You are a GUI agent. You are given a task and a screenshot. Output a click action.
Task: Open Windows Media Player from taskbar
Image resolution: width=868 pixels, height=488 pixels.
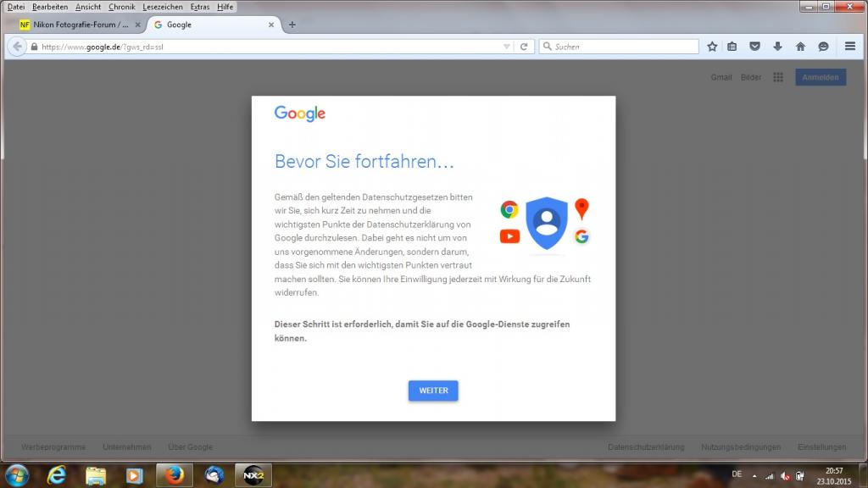click(134, 475)
